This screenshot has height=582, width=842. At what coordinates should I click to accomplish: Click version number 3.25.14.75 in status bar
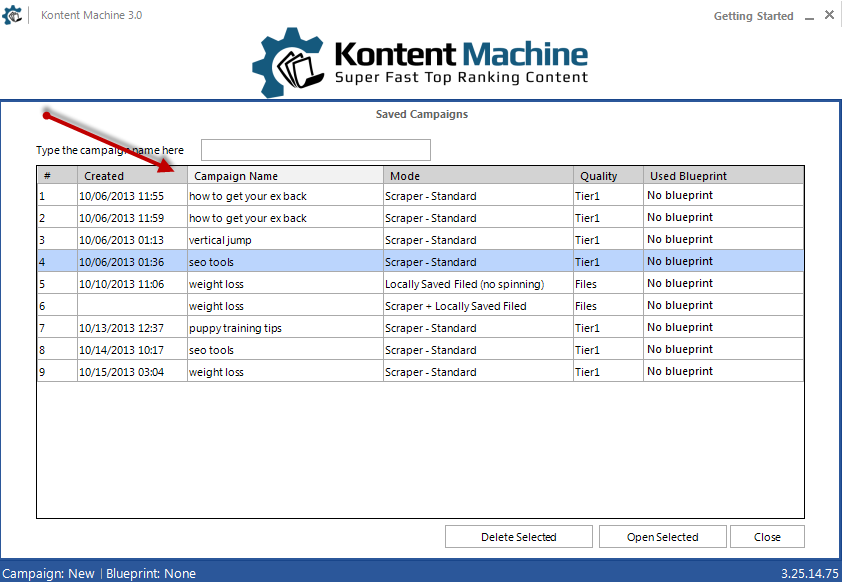809,573
